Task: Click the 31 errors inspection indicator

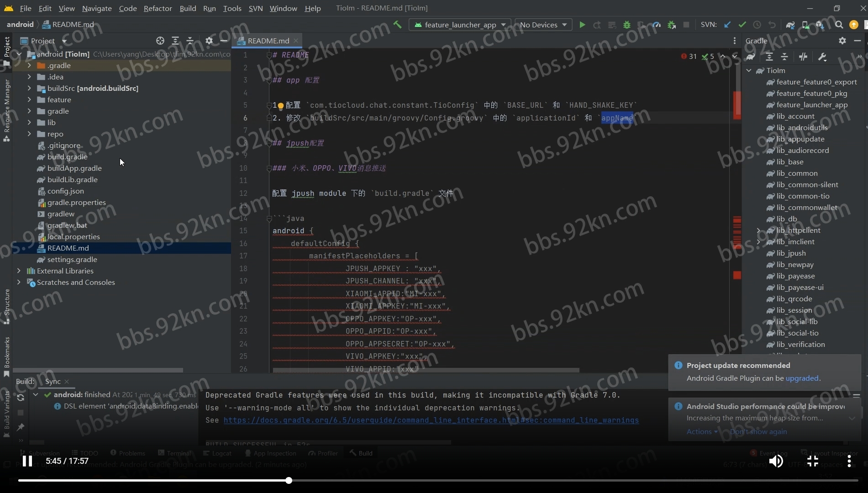Action: pos(689,57)
